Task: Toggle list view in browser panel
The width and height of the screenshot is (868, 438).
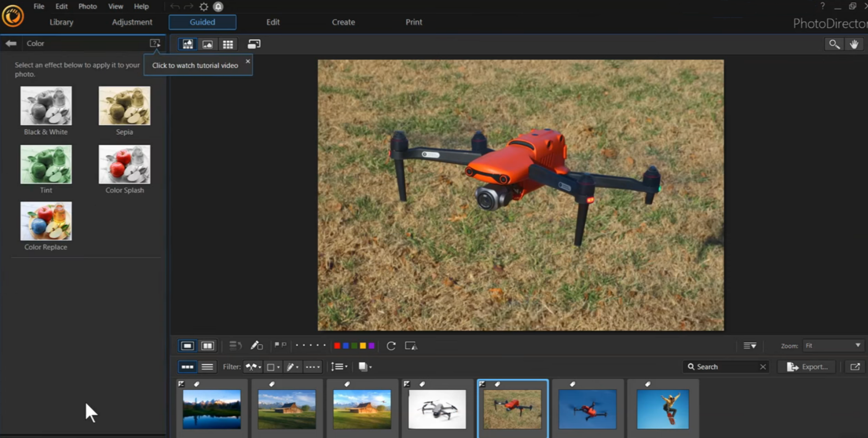Action: pos(207,367)
